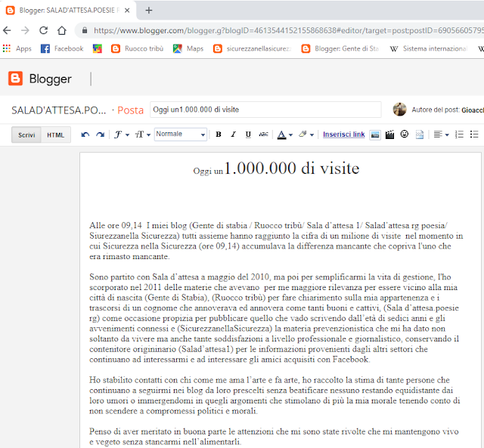This screenshot has width=484, height=448.
Task: Apply bulleted list formatting
Action: (474, 134)
